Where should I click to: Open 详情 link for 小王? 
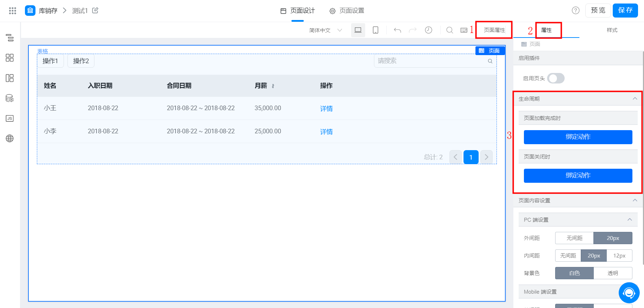[326, 108]
